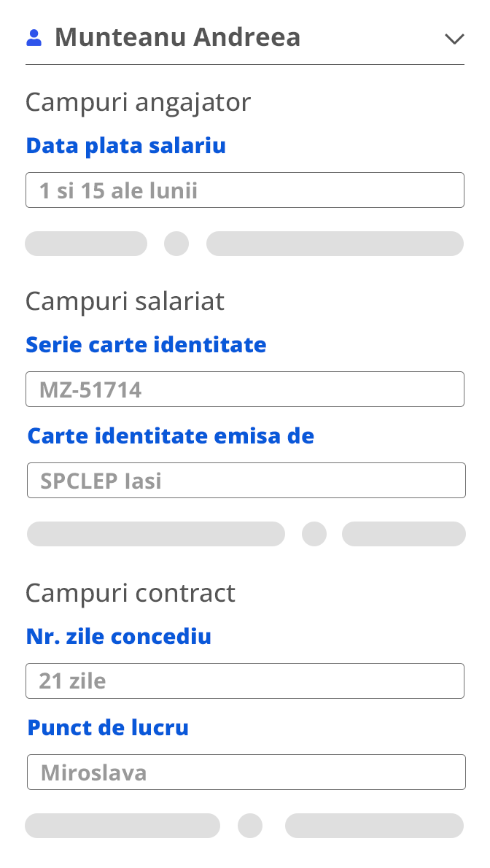Image resolution: width=490 pixels, height=868 pixels.
Task: Click the Carte identitate emisa de label
Action: 171,435
